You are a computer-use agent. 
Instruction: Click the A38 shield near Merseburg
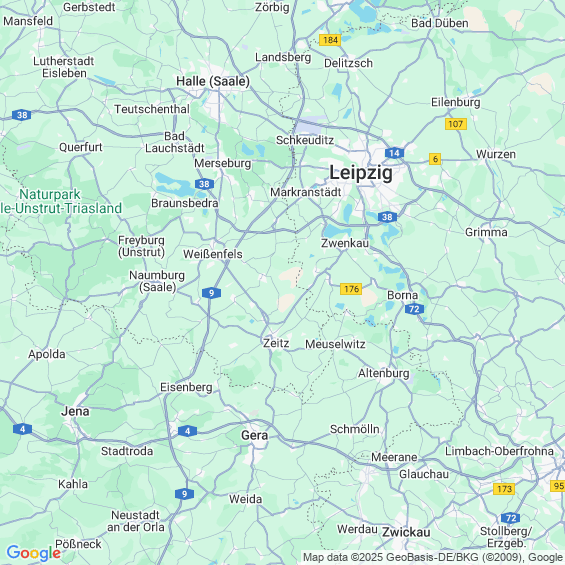(x=204, y=184)
